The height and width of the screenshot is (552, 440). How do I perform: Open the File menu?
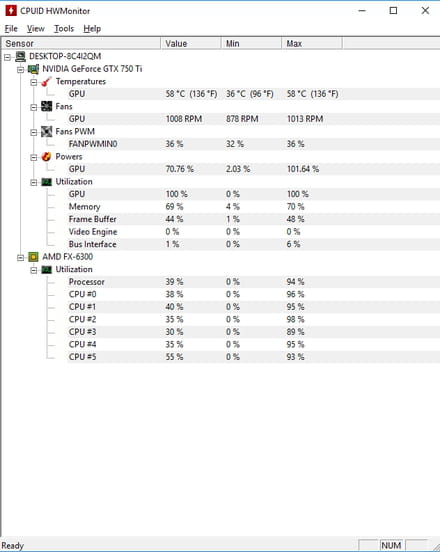pos(11,29)
